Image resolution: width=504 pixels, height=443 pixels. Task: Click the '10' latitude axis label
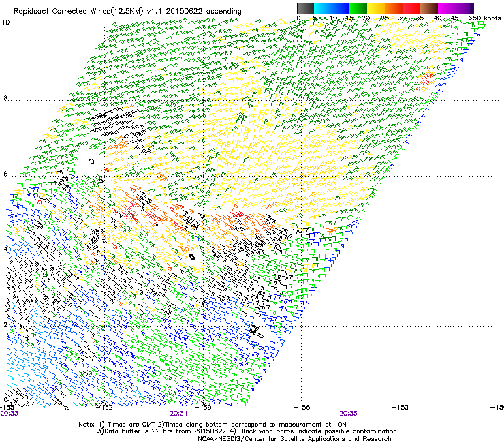[x=5, y=22]
